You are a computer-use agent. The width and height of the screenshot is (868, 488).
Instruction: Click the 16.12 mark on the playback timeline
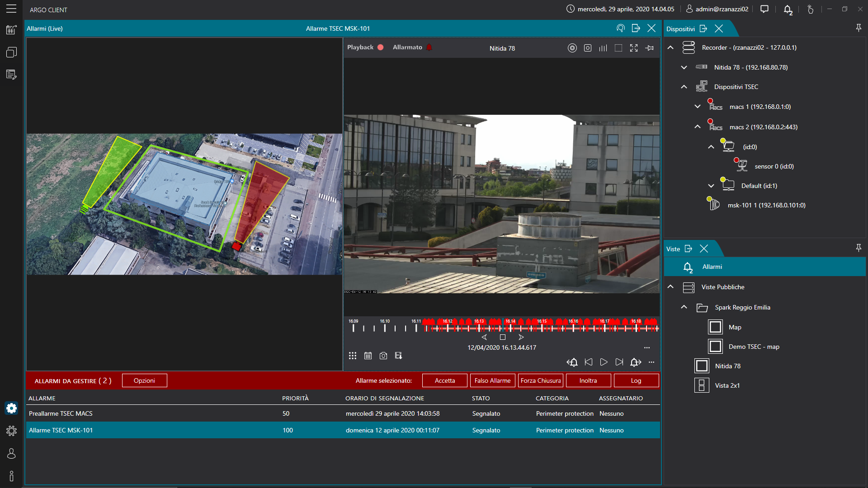(x=448, y=328)
